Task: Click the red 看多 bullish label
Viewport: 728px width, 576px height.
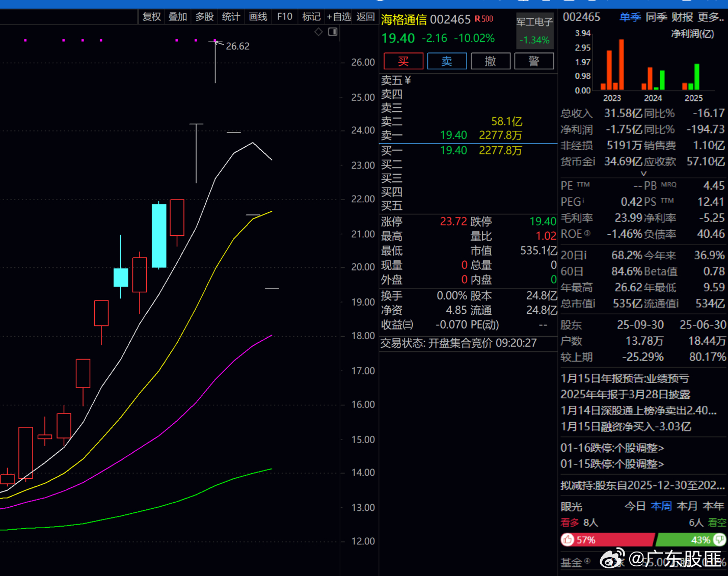Action: coord(570,523)
